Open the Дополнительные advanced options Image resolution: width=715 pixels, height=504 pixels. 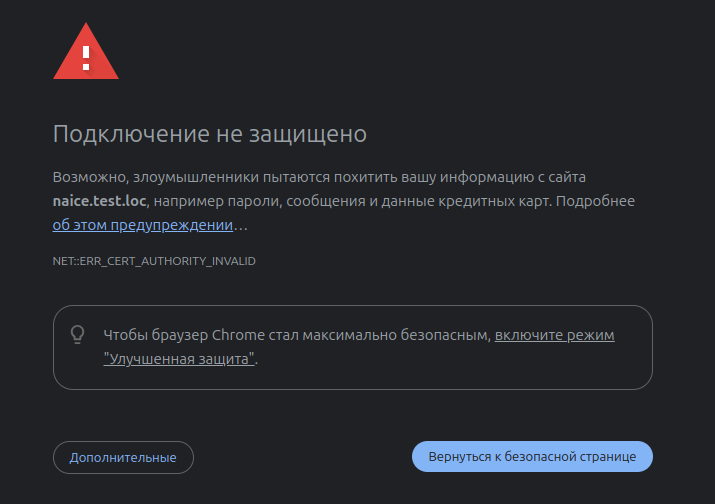point(123,457)
